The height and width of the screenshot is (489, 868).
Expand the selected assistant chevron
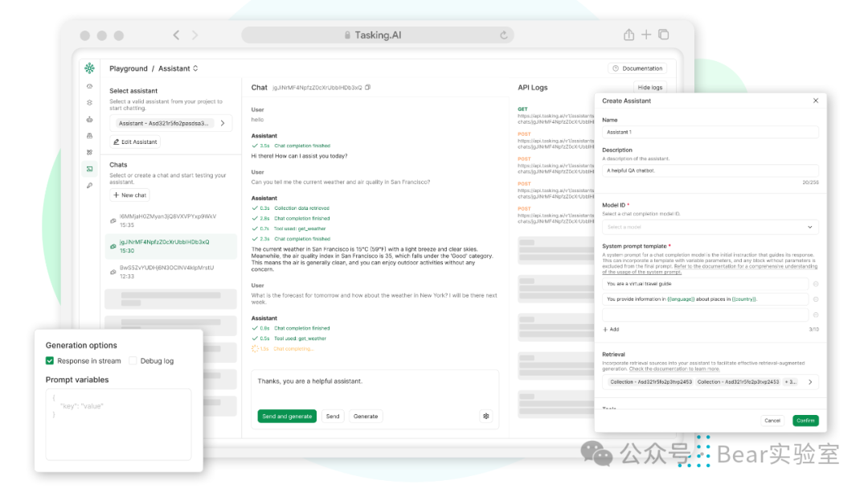[x=223, y=123]
